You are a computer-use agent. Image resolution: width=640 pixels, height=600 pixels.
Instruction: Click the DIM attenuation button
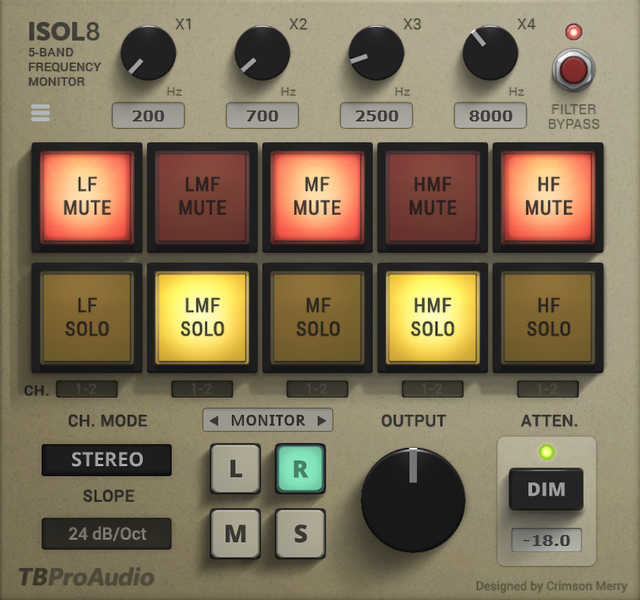(x=546, y=490)
